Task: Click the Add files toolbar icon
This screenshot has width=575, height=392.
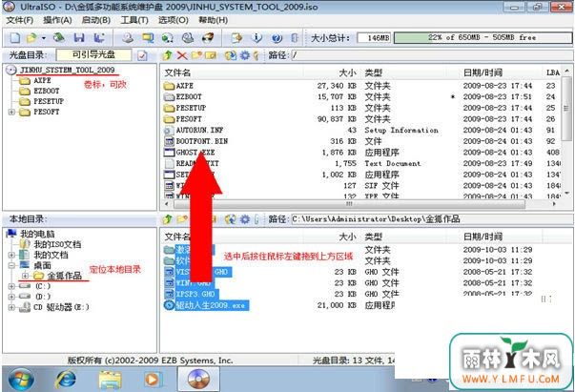Action: (236, 37)
